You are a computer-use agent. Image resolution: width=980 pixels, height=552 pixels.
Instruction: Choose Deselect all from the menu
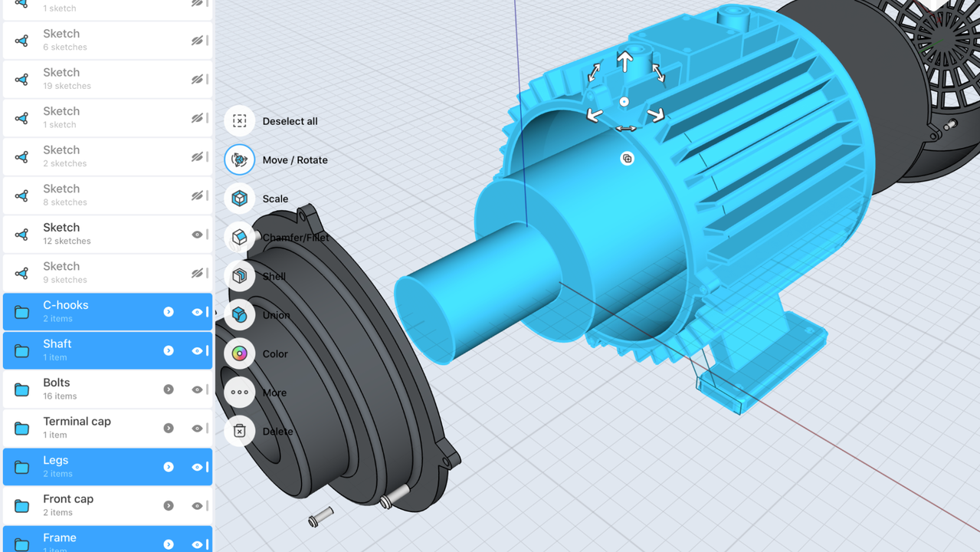point(291,120)
